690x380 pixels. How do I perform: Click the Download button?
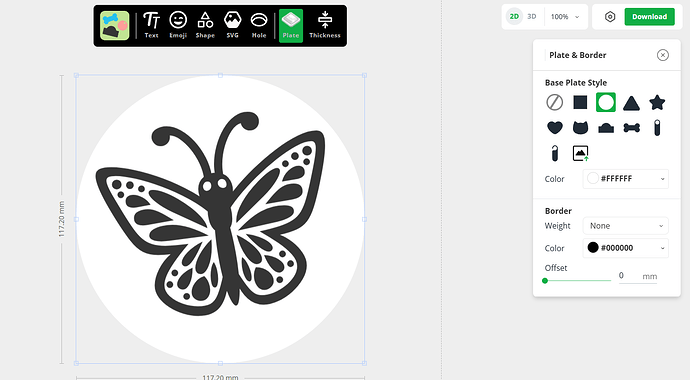(x=650, y=17)
